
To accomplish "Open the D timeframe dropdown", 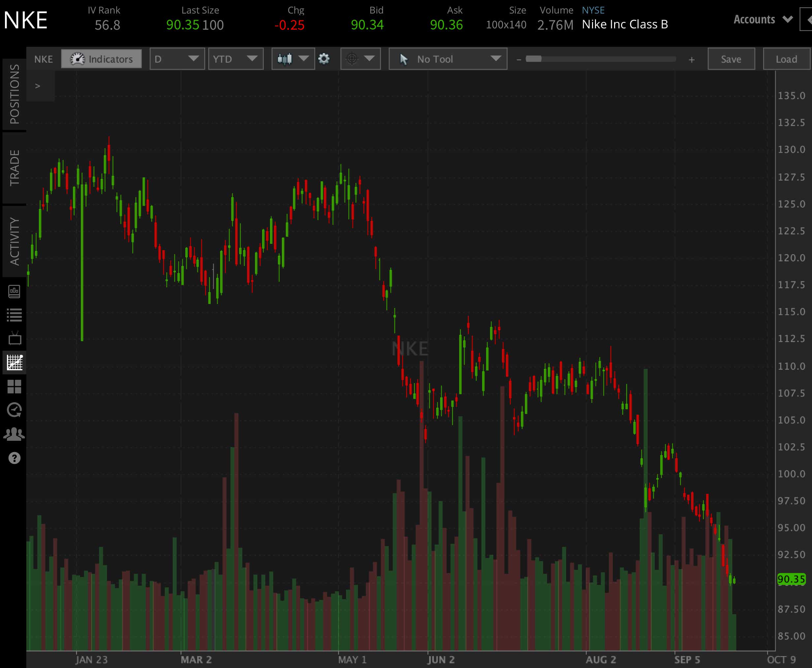I will point(177,59).
